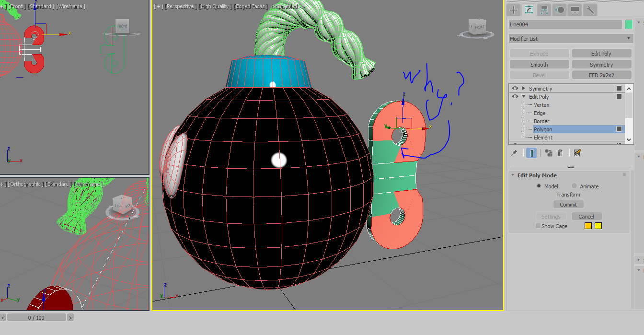
Task: Open the [Edged Faces] display menu
Action: (251, 6)
